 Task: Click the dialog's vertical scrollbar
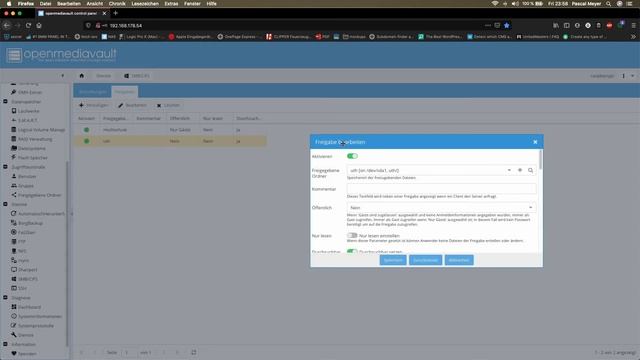(541, 159)
